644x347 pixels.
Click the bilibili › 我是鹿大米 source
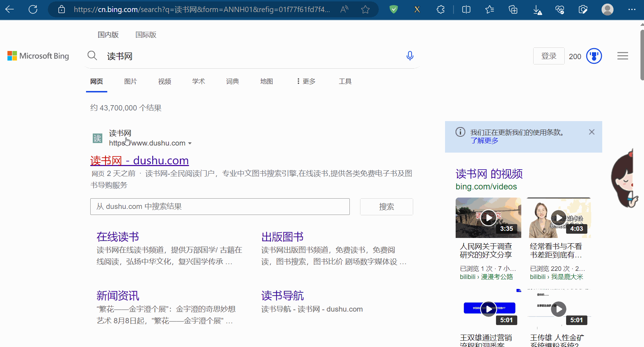click(x=556, y=277)
